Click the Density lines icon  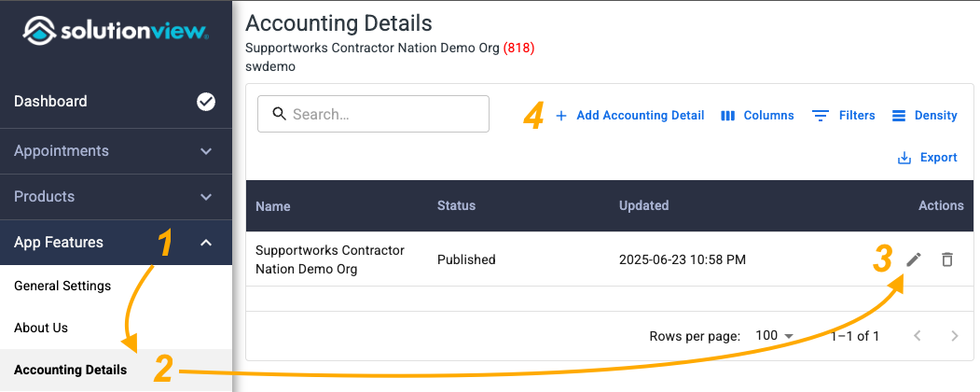(x=899, y=116)
